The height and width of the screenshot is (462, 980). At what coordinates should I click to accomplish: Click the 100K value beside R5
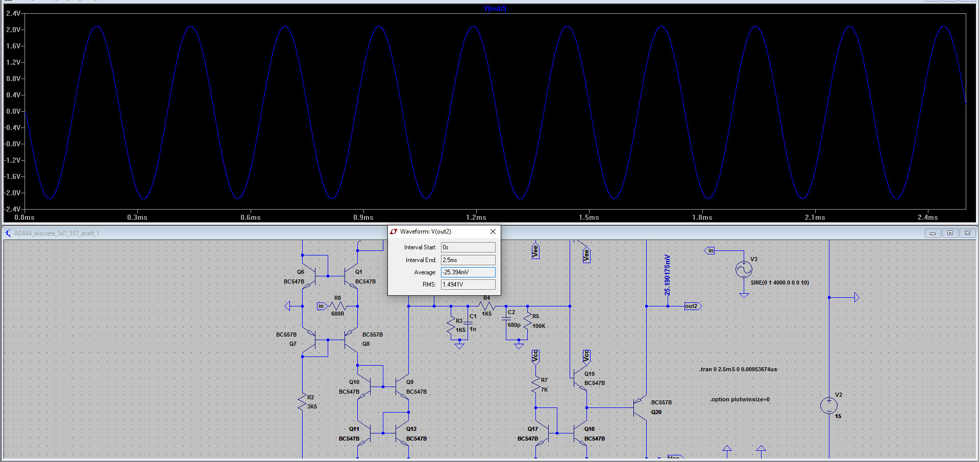pyautogui.click(x=539, y=326)
